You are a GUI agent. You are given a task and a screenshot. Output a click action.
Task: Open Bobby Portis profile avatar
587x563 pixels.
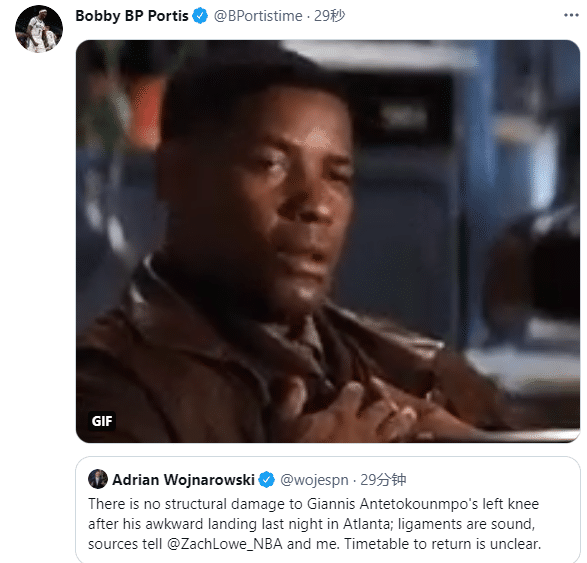click(39, 29)
